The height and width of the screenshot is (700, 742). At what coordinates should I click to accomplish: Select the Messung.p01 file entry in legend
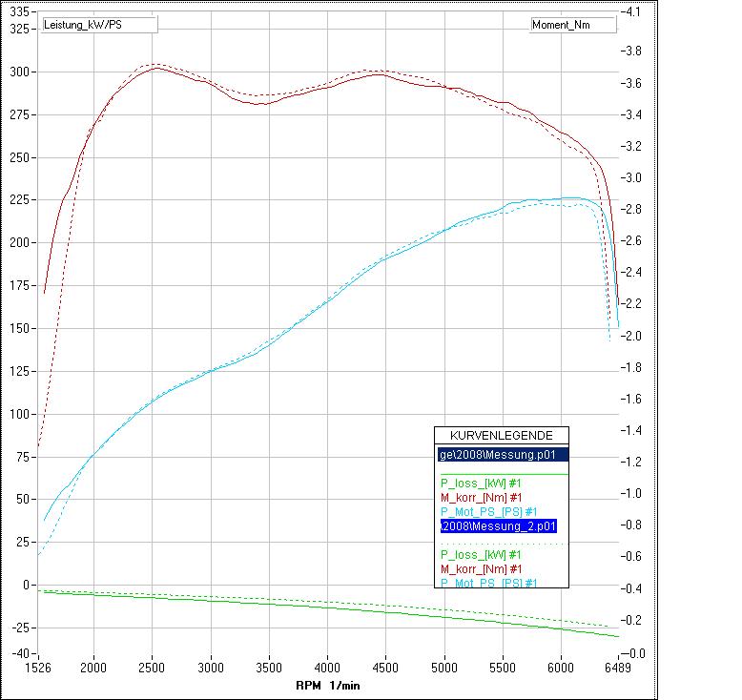point(503,455)
